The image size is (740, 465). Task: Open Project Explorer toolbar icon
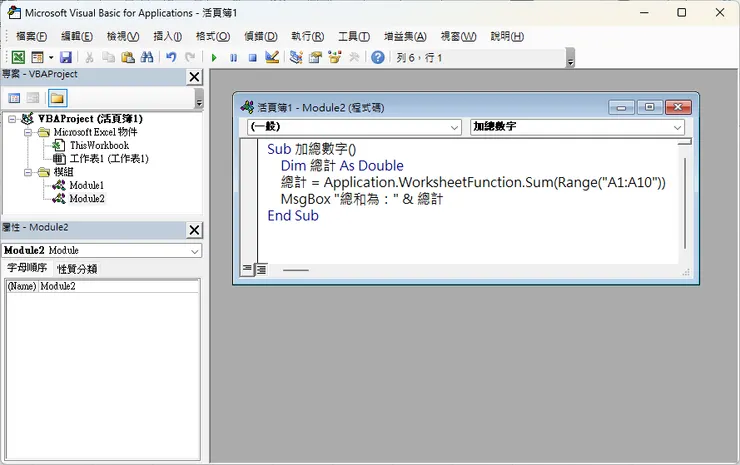296,58
